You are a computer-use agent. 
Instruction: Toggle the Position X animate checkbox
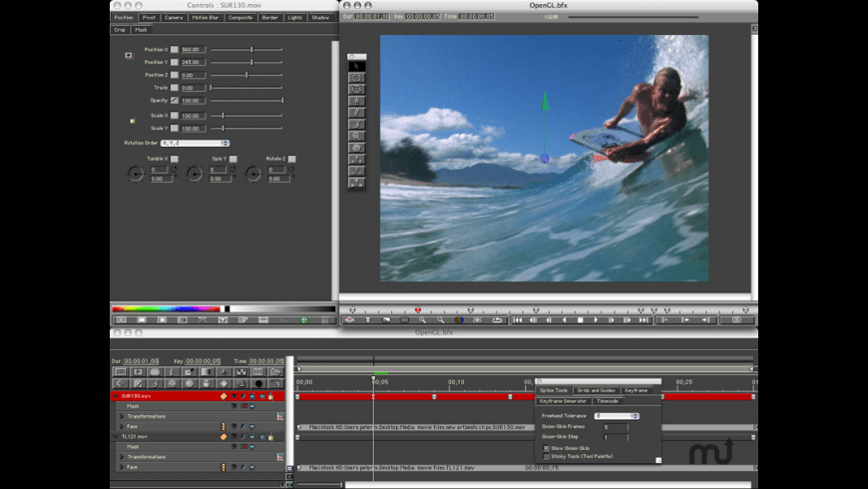175,49
